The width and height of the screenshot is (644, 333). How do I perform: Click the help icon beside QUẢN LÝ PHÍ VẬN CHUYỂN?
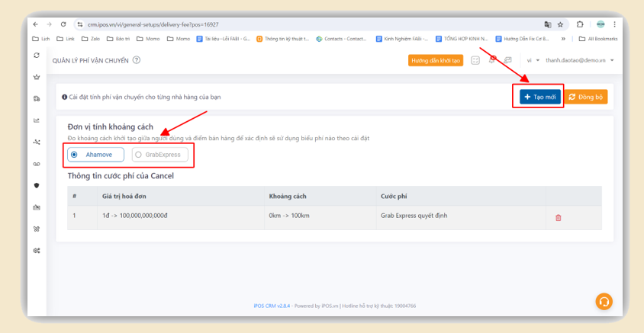[137, 60]
